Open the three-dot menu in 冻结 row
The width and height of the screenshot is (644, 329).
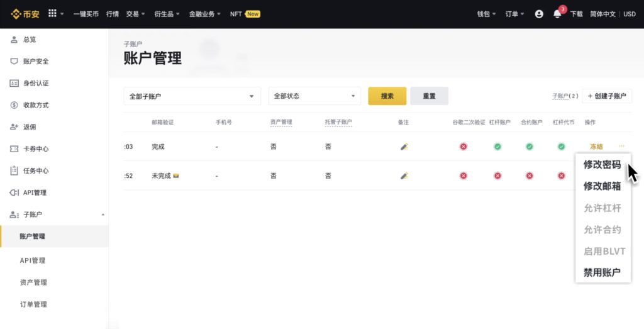tap(621, 146)
